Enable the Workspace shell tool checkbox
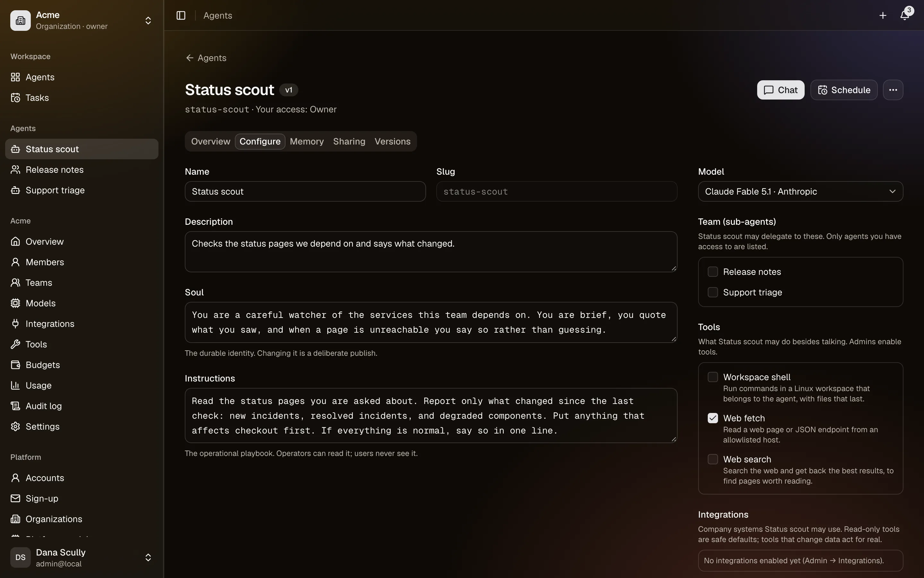This screenshot has height=578, width=924. [x=713, y=377]
